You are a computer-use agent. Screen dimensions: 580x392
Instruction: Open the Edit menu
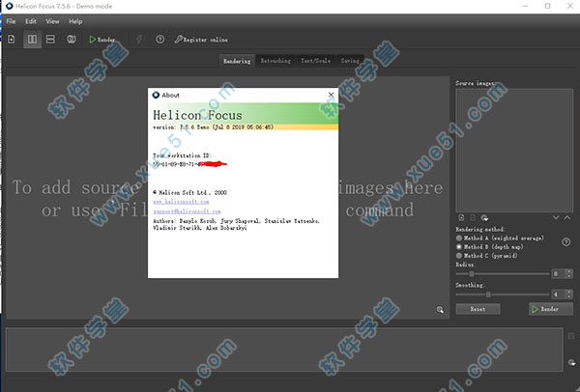click(31, 21)
